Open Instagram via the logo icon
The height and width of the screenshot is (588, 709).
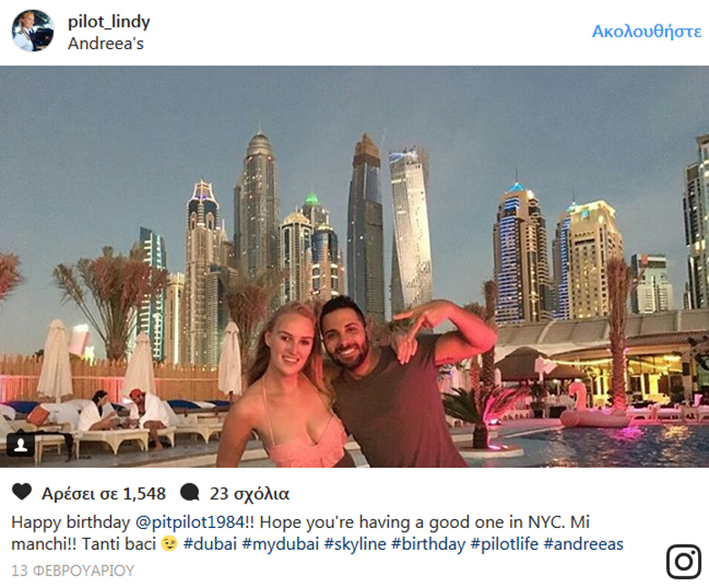684,562
